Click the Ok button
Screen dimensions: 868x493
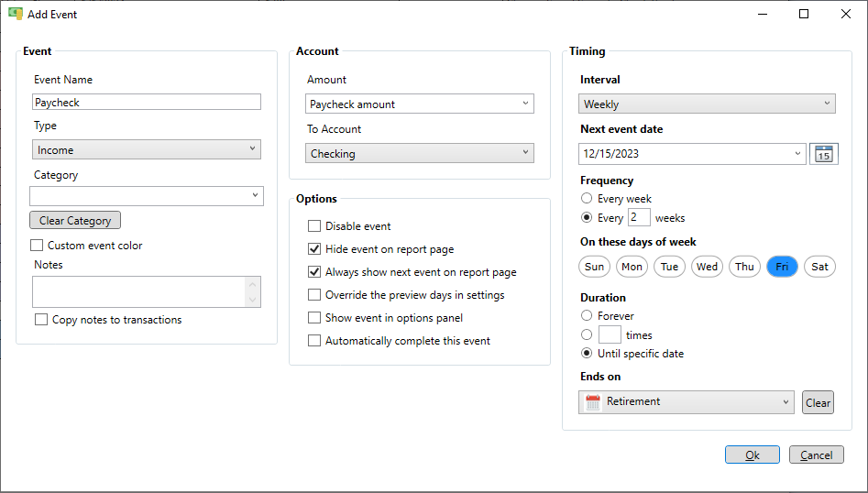(752, 455)
